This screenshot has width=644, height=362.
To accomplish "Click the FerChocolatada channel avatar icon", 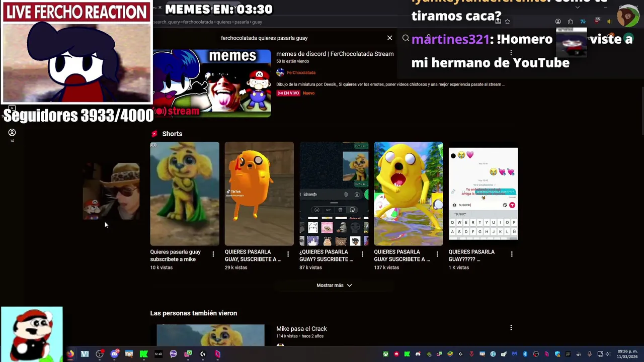I will point(280,72).
